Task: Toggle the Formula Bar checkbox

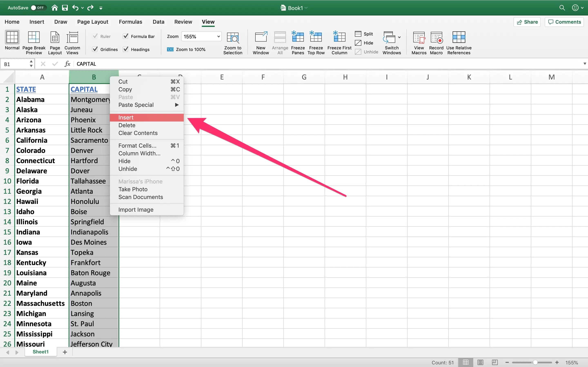Action: click(126, 36)
